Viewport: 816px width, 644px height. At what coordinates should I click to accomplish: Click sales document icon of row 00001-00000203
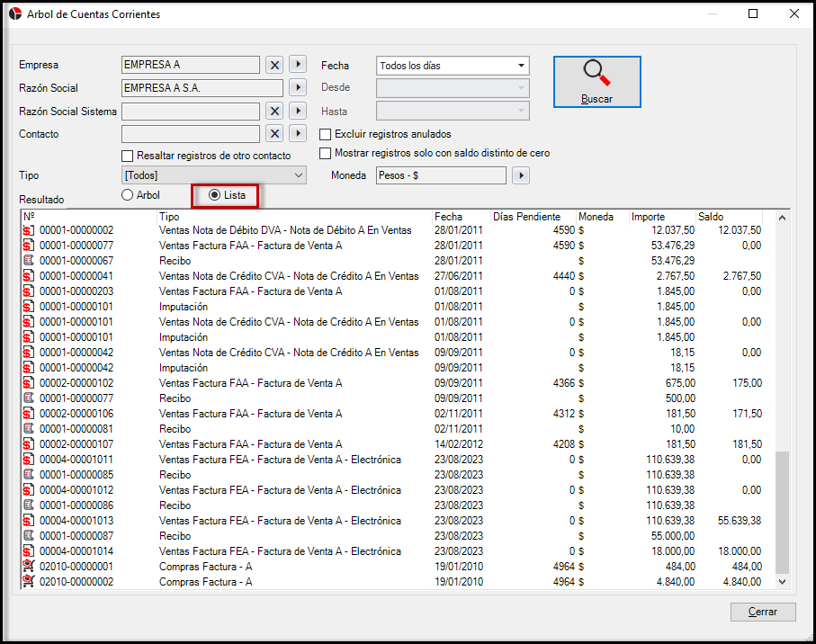[x=29, y=291]
